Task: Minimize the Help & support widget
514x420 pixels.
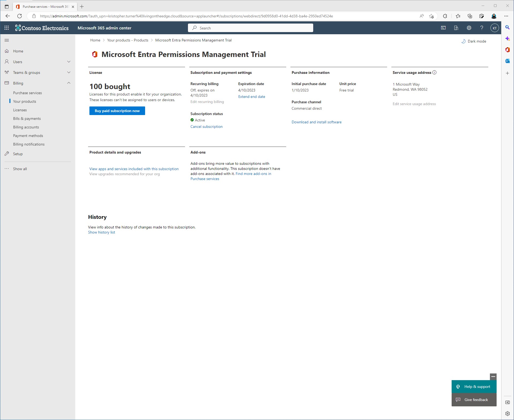Action: pyautogui.click(x=493, y=376)
